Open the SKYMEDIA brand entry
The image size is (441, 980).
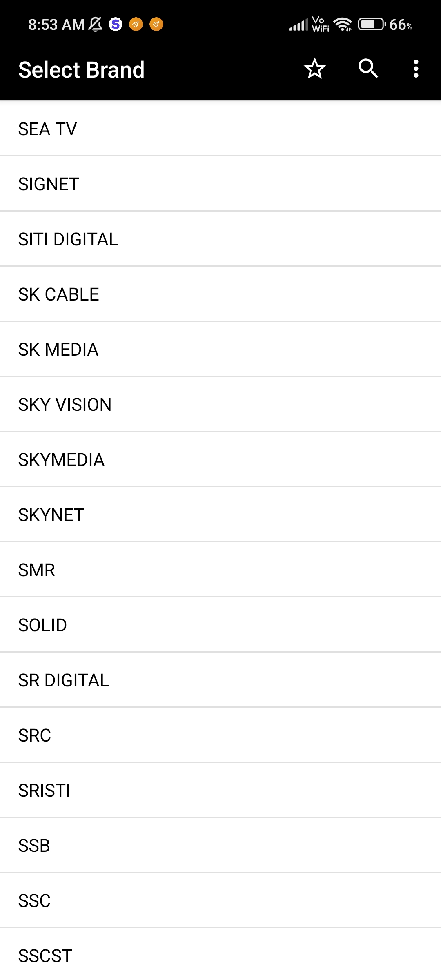[x=220, y=459]
